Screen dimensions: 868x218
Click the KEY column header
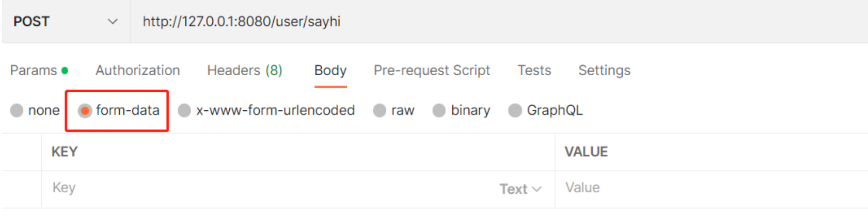[65, 152]
